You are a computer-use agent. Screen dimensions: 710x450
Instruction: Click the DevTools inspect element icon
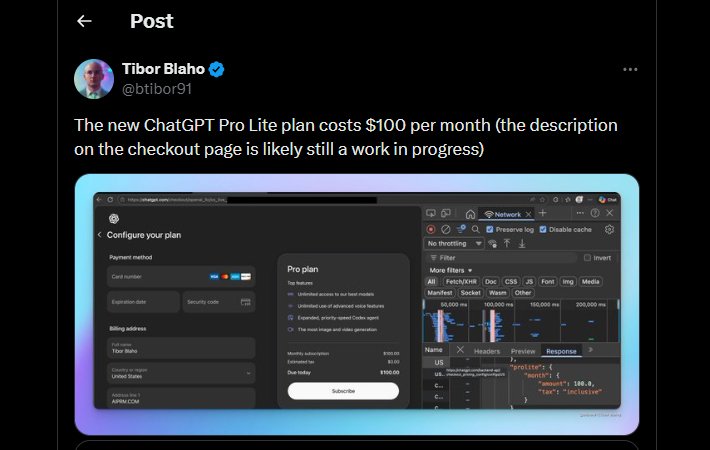click(x=431, y=213)
